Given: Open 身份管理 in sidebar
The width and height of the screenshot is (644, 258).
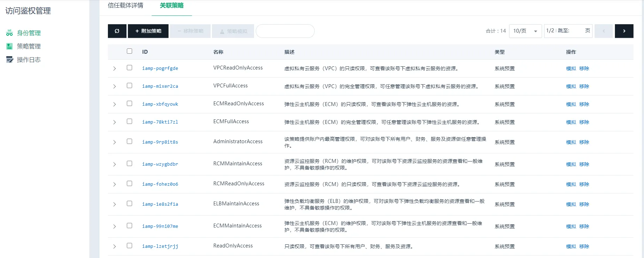Looking at the screenshot, I should (29, 33).
